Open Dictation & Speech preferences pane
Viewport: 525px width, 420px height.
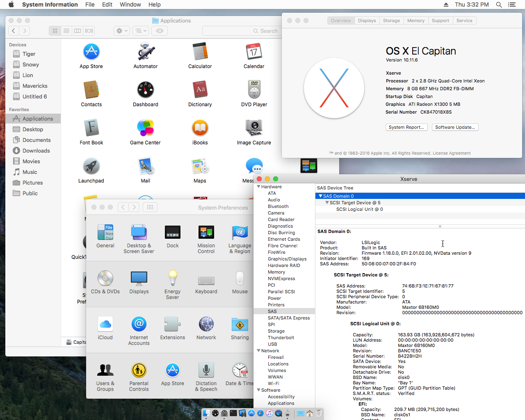pyautogui.click(x=206, y=370)
